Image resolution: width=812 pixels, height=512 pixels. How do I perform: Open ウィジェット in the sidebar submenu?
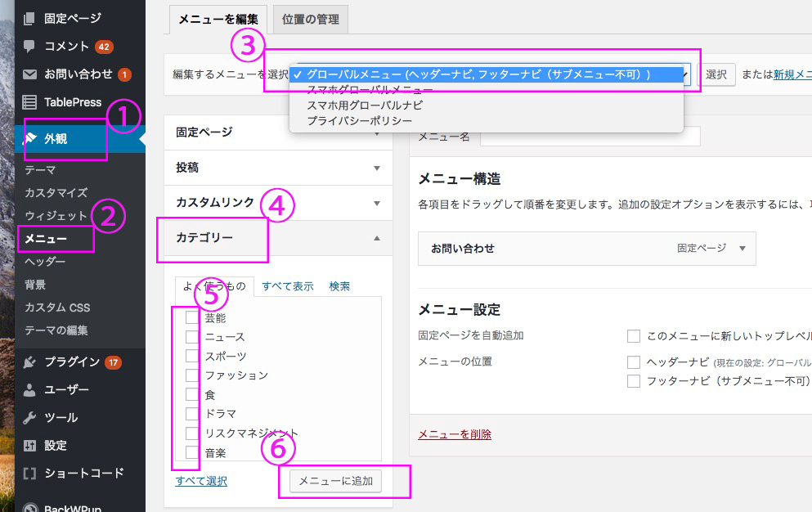56,216
